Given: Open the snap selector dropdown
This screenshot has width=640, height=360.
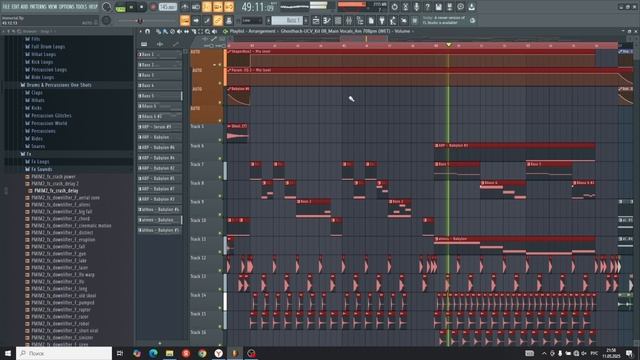Looking at the screenshot, I should point(252,20).
